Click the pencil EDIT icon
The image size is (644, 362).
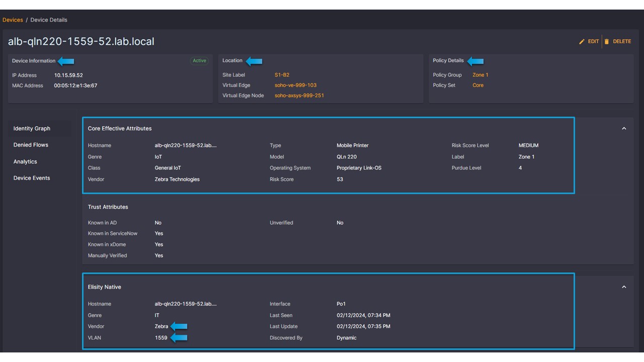pyautogui.click(x=582, y=42)
